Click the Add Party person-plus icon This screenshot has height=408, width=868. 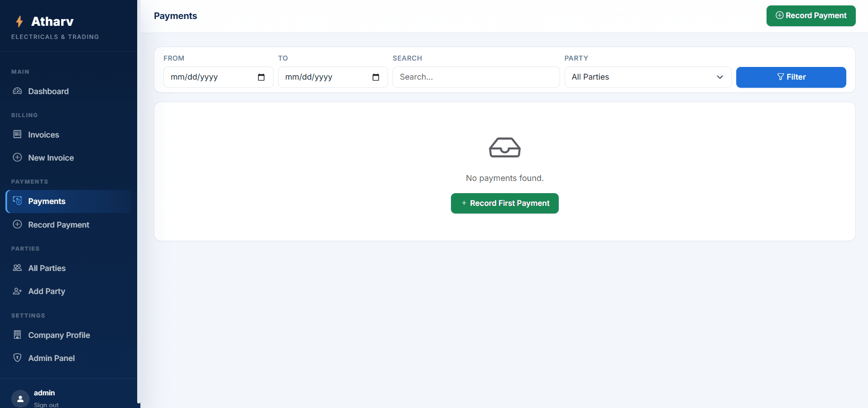[x=17, y=291]
